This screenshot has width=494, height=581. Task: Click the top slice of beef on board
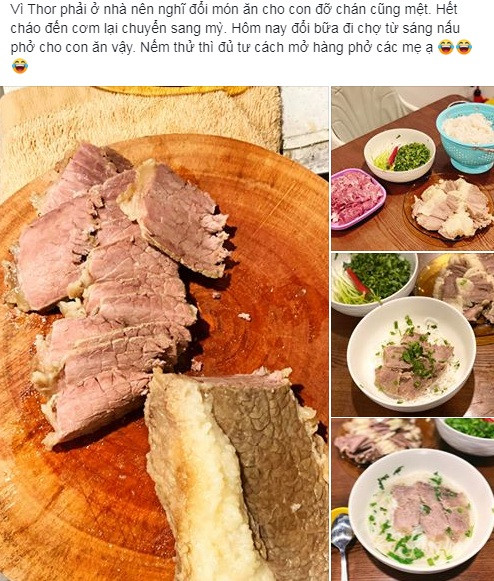176,219
